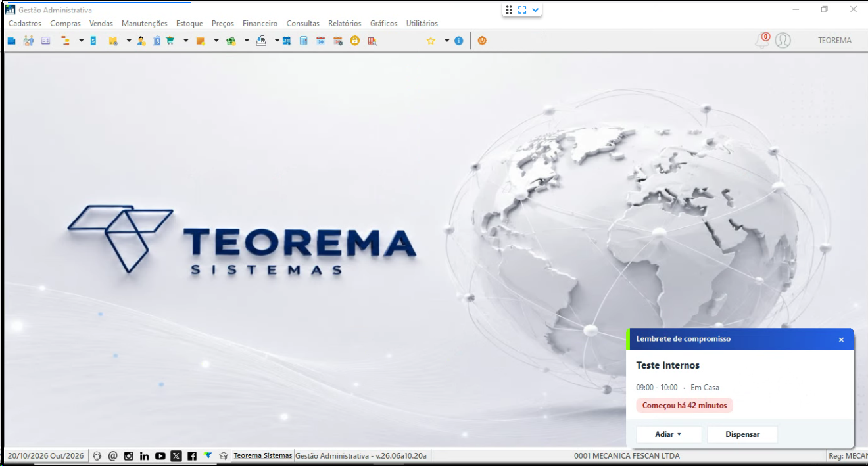The image size is (868, 466).
Task: Click the orange hierarchy tree toolbar icon
Action: 65,41
